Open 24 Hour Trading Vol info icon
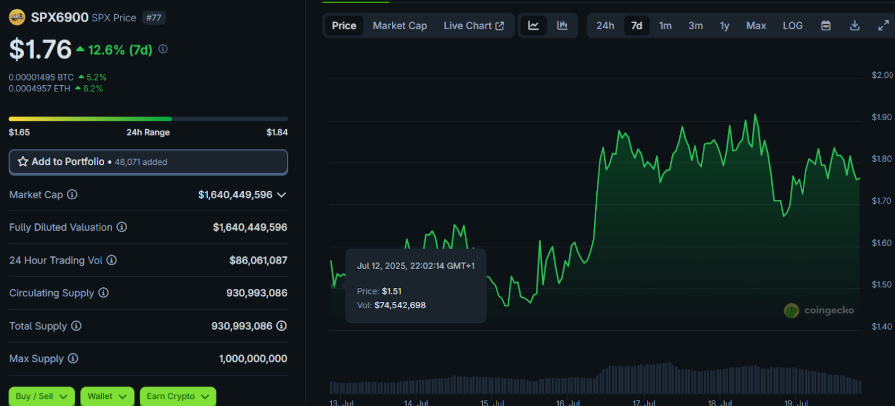Screen dimensions: 895x406 coord(112,260)
